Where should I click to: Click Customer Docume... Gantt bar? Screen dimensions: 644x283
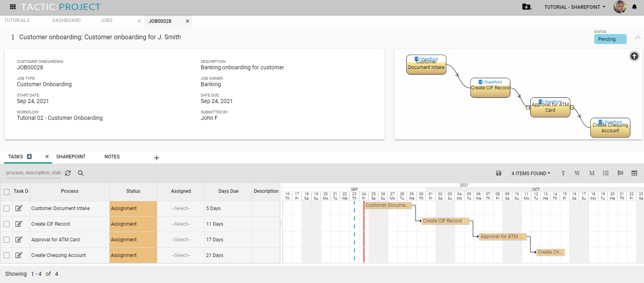click(x=388, y=205)
